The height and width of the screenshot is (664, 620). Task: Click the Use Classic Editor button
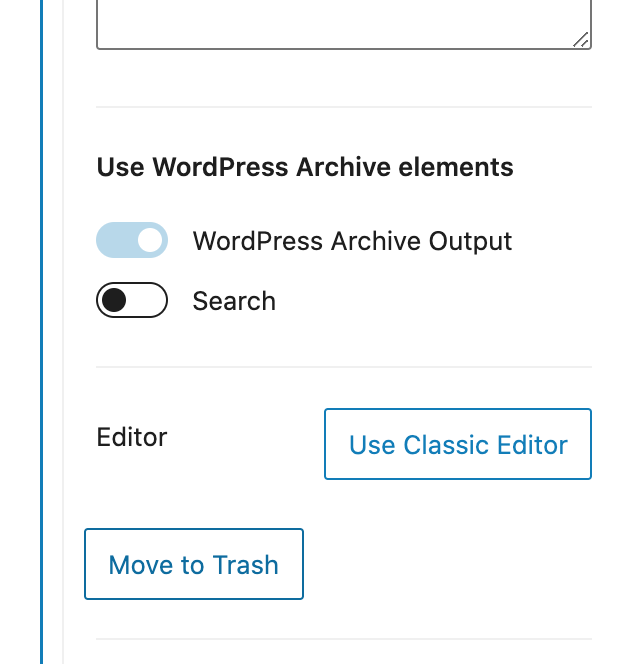coord(458,444)
